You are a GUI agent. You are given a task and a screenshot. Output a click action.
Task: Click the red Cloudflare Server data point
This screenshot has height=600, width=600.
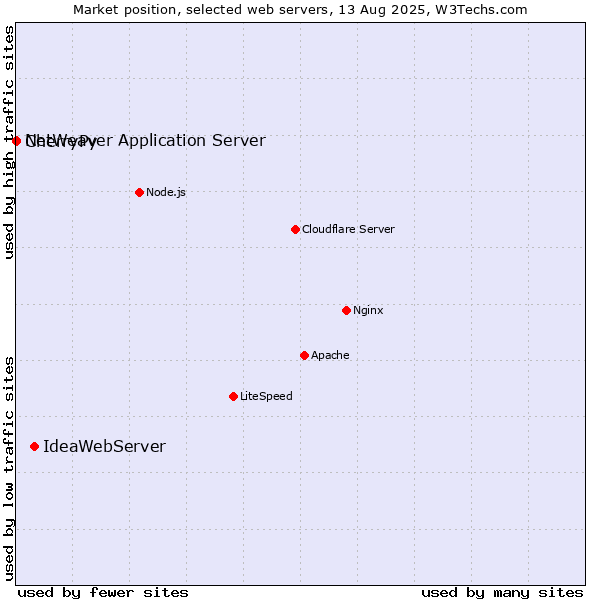[295, 230]
